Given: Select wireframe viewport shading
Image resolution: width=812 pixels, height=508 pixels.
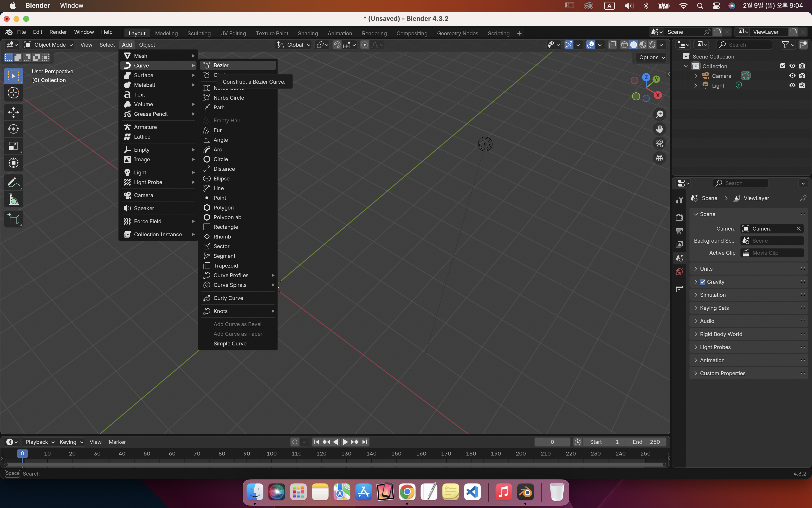Looking at the screenshot, I should [x=624, y=45].
